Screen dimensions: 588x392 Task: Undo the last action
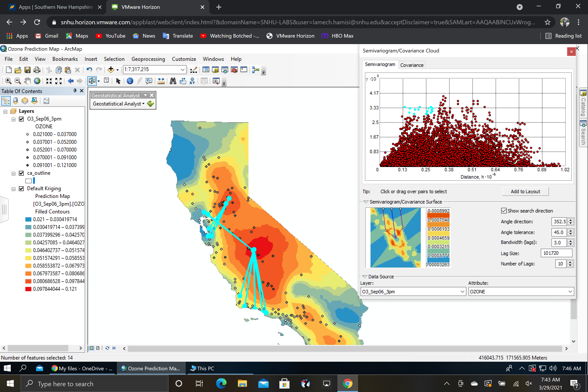(x=89, y=70)
